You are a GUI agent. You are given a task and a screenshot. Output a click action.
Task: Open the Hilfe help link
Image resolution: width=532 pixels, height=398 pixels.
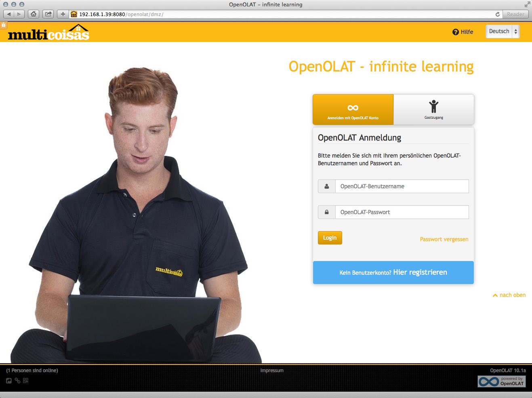click(463, 32)
